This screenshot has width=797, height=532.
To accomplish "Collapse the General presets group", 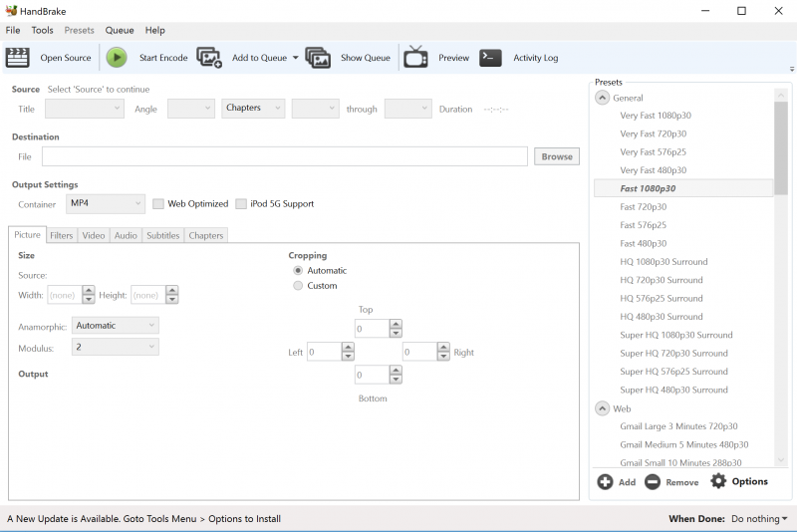I will tap(602, 98).
